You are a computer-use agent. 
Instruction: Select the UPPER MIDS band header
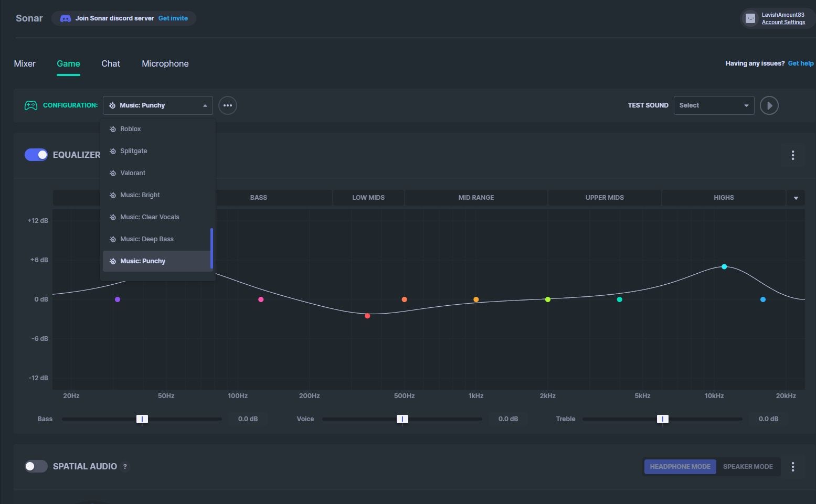[x=605, y=198]
